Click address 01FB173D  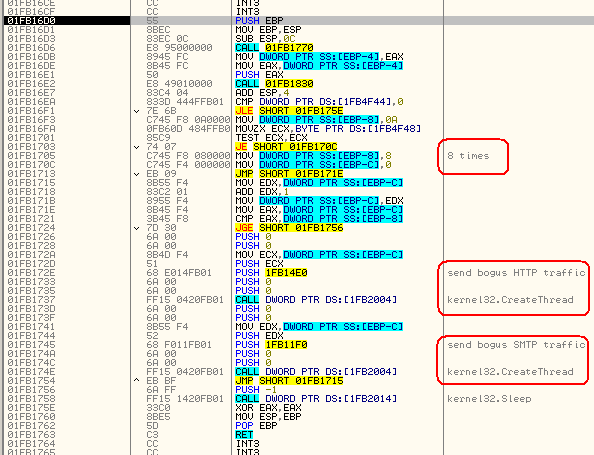[31, 309]
